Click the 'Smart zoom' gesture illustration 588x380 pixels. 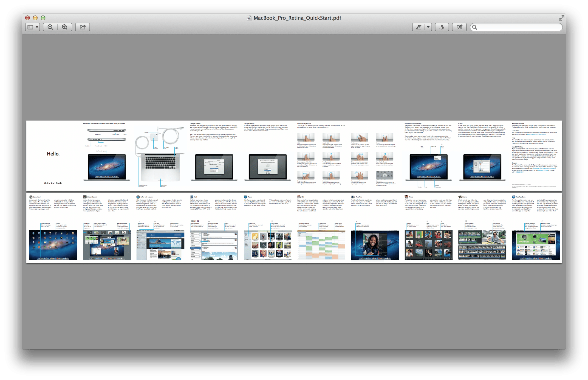click(331, 175)
